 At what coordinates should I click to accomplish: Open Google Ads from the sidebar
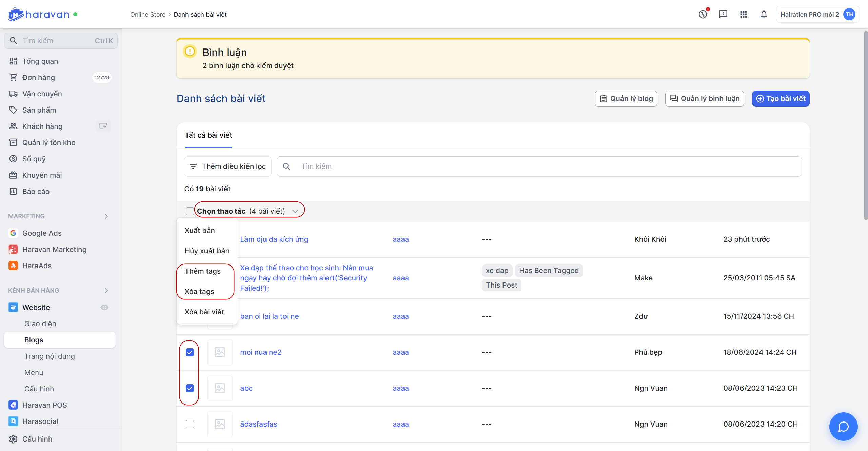[x=42, y=233]
